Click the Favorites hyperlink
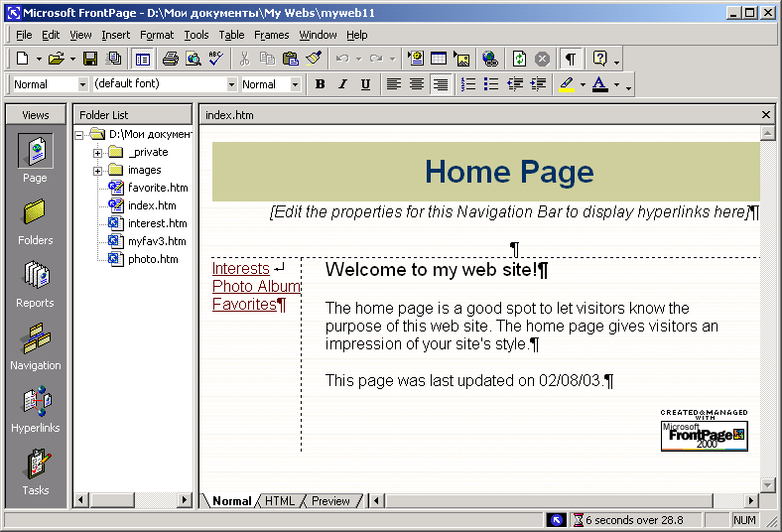This screenshot has width=782, height=532. click(244, 304)
